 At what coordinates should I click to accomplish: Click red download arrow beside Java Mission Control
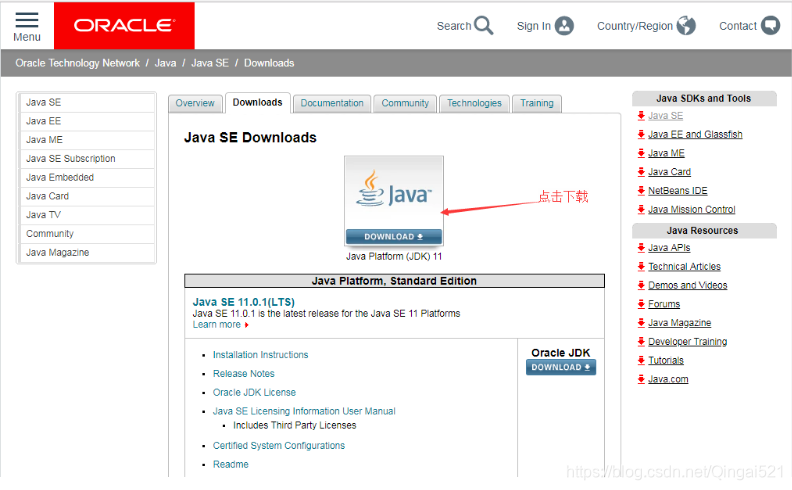click(641, 209)
